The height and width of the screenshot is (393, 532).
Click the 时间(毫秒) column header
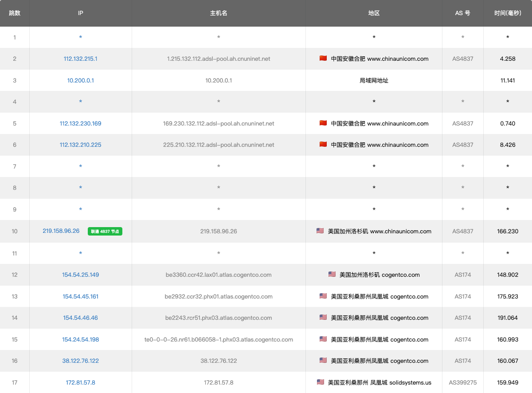click(508, 13)
